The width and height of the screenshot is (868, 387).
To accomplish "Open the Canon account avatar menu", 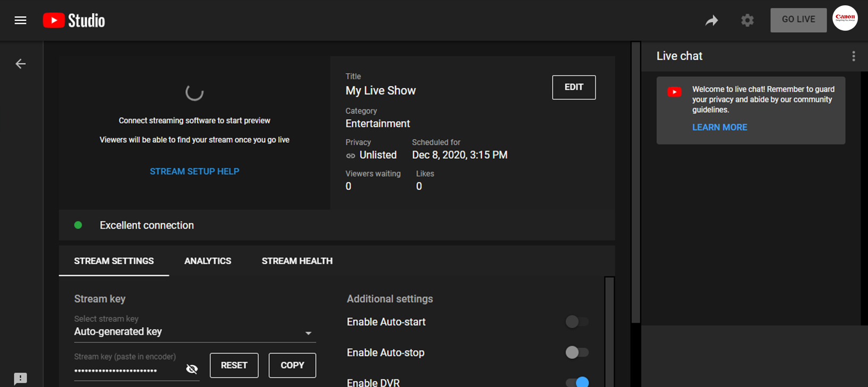I will pos(845,18).
